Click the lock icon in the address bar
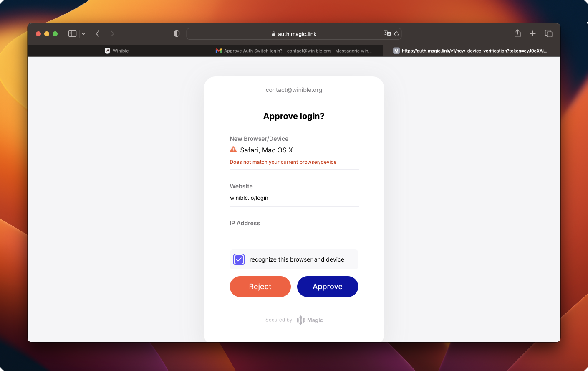The image size is (588, 371). [274, 34]
